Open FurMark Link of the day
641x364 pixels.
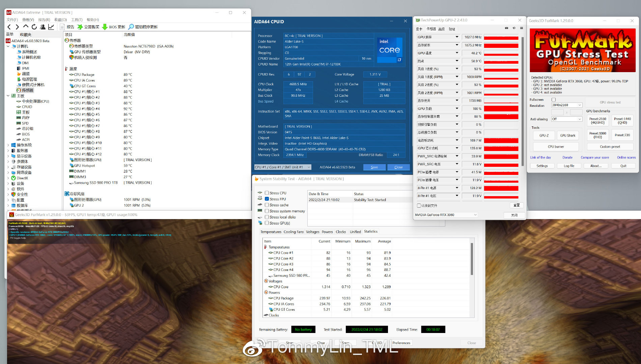coord(540,158)
